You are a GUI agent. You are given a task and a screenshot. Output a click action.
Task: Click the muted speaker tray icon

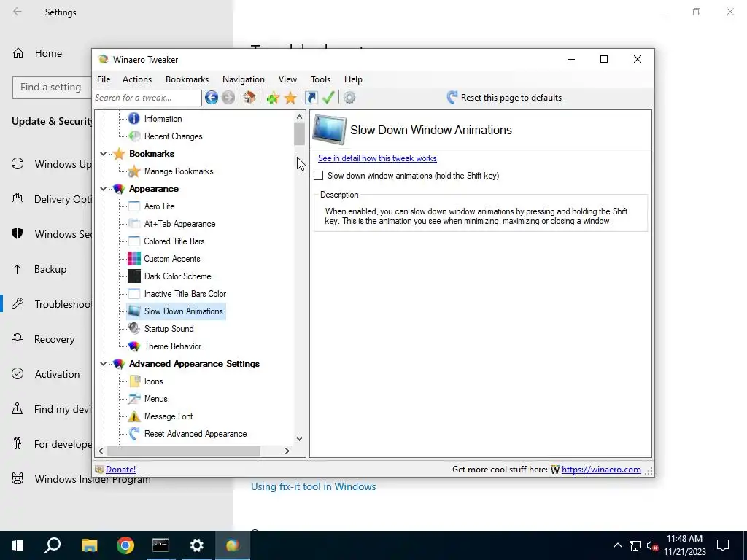[x=652, y=545]
